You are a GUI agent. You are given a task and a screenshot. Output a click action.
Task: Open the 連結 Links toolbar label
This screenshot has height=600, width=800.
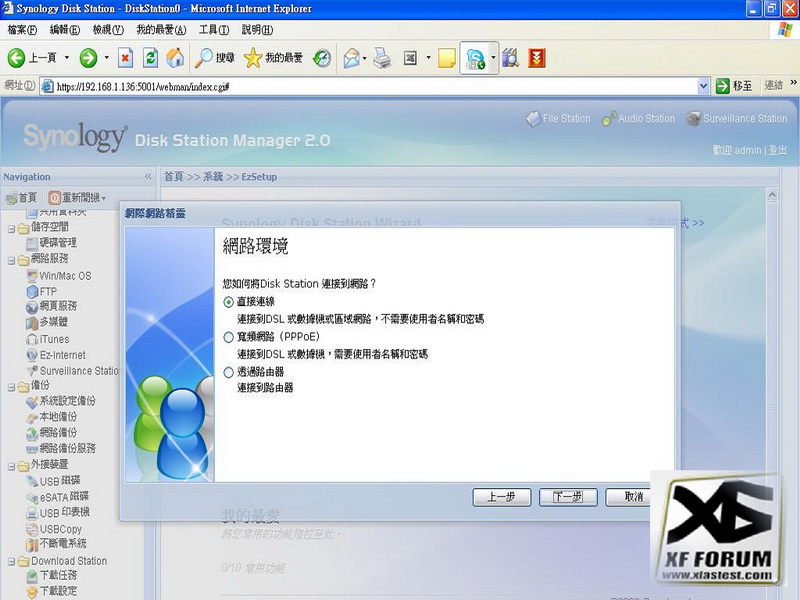(x=773, y=85)
